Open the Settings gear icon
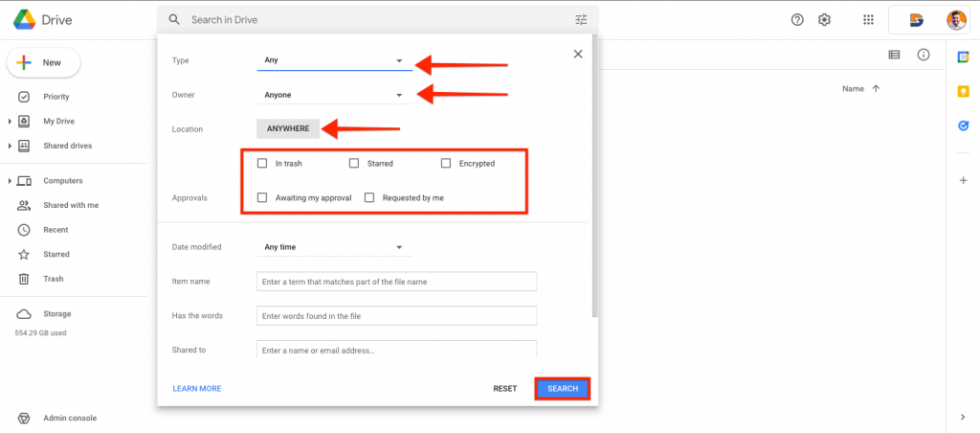The height and width of the screenshot is (433, 980). point(824,20)
